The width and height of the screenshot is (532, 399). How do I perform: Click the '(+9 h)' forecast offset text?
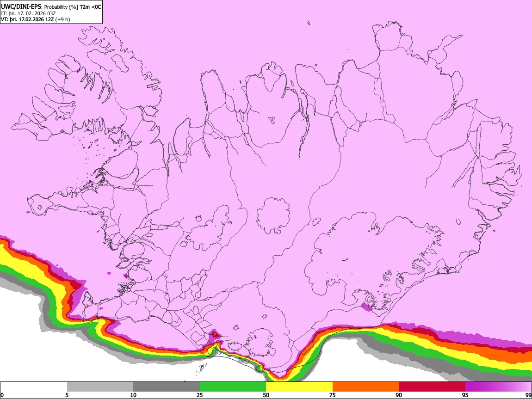pyautogui.click(x=63, y=19)
